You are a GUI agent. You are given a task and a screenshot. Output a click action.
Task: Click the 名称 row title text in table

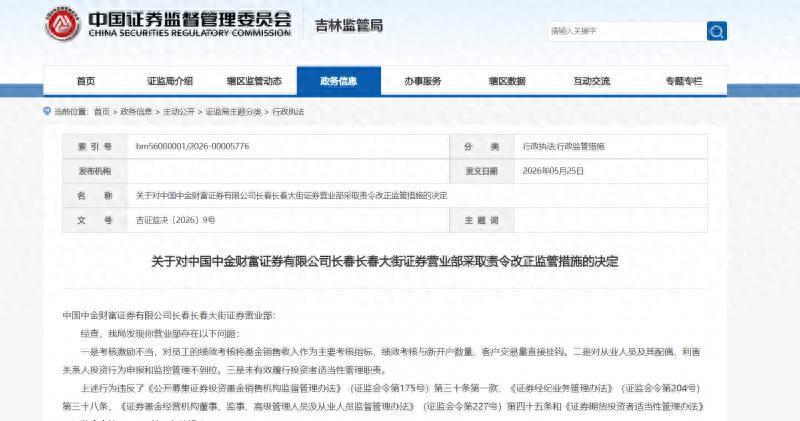coord(291,195)
